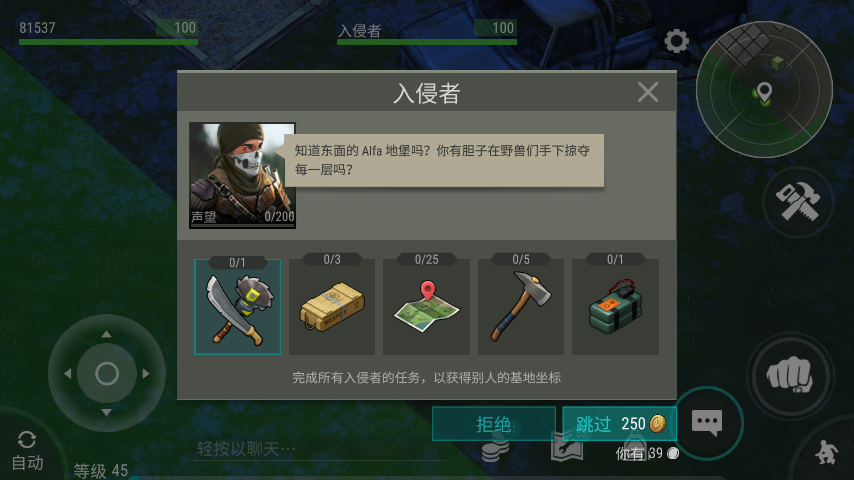Click 拒绝 to refuse the raider task

point(493,423)
